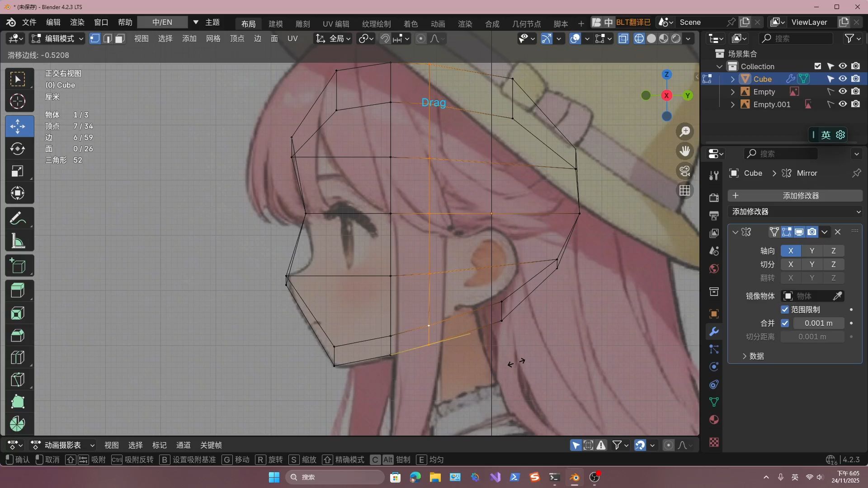Click the 3D cursor tool
This screenshot has height=488, width=868.
[x=18, y=102]
